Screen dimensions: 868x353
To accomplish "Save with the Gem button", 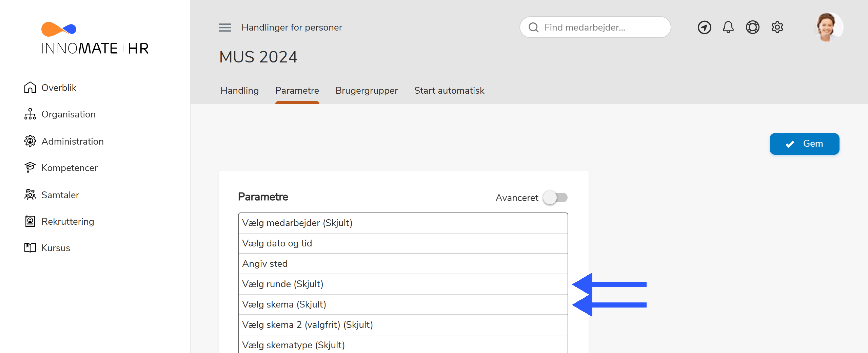I will [x=804, y=144].
